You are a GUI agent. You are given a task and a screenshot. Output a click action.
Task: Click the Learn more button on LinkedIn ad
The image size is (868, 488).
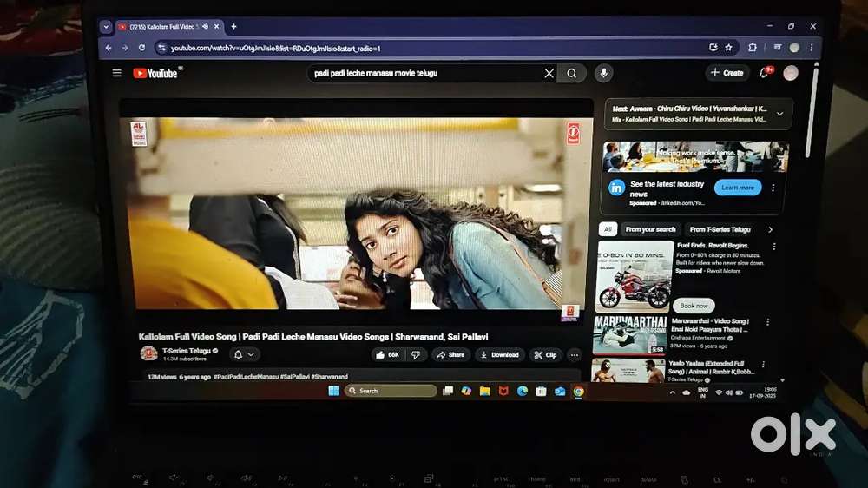pos(737,188)
